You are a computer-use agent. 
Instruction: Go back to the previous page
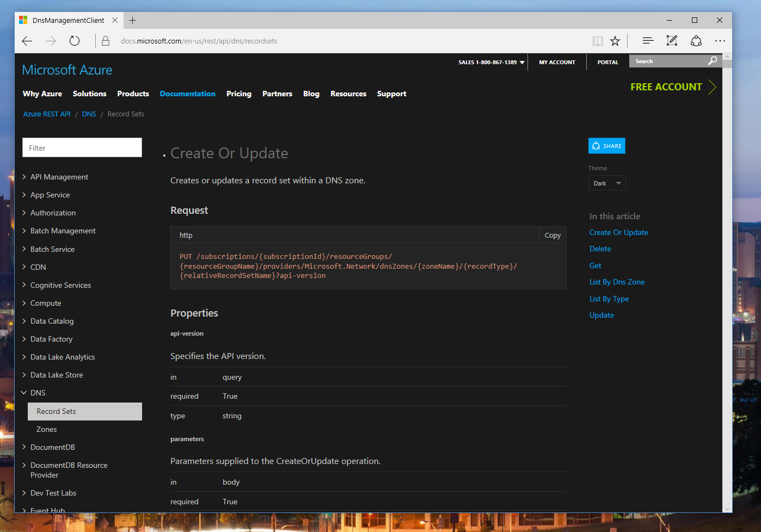click(x=27, y=41)
